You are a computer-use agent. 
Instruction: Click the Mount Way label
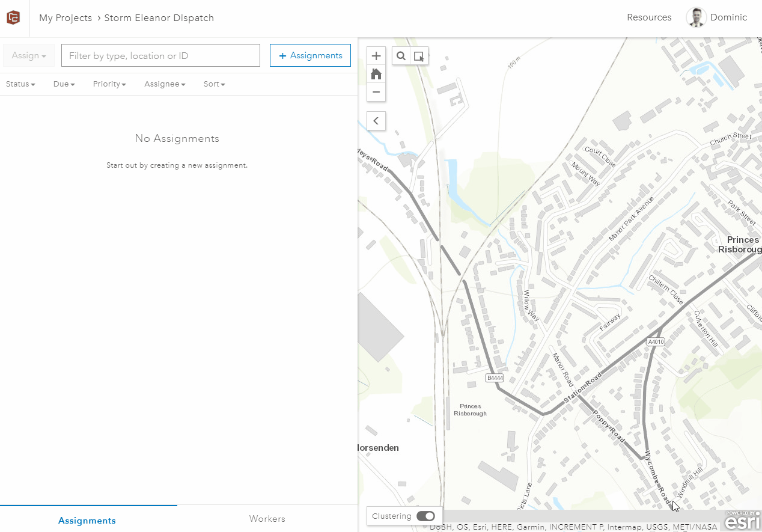[586, 174]
